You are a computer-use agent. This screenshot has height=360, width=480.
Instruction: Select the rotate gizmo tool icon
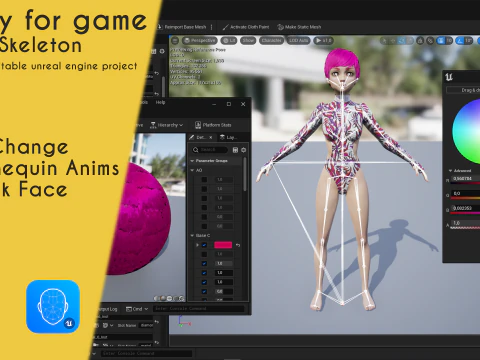pyautogui.click(x=402, y=41)
